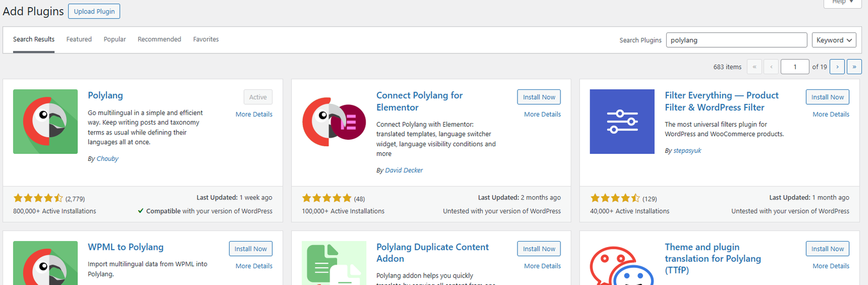Click '100,000+ Active Installations' text
868x285 pixels.
pos(343,211)
